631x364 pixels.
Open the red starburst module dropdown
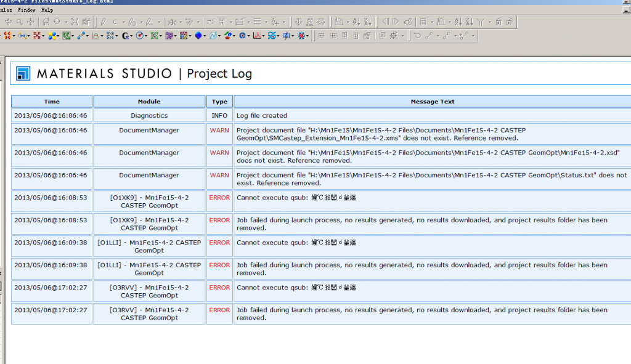(x=307, y=36)
